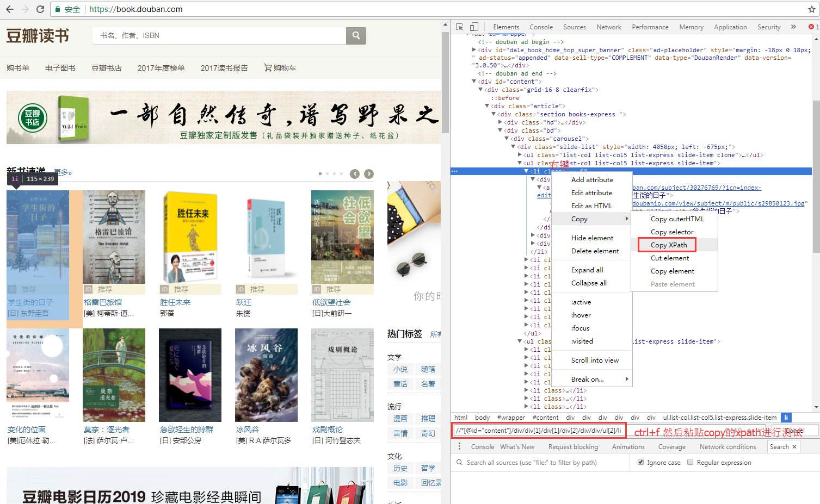This screenshot has height=504, width=820.
Task: Switch to the Sources tab
Action: 575,27
